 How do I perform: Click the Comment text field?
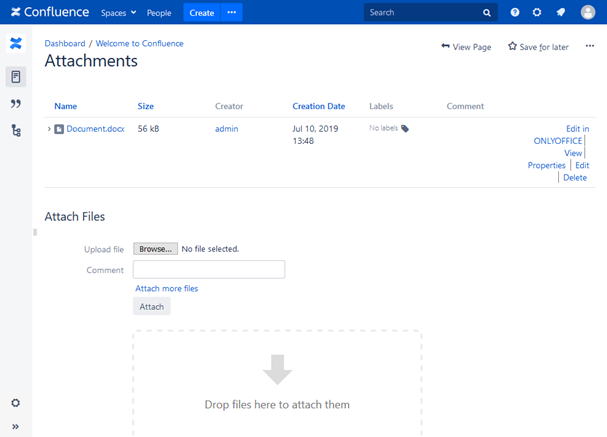tap(209, 270)
